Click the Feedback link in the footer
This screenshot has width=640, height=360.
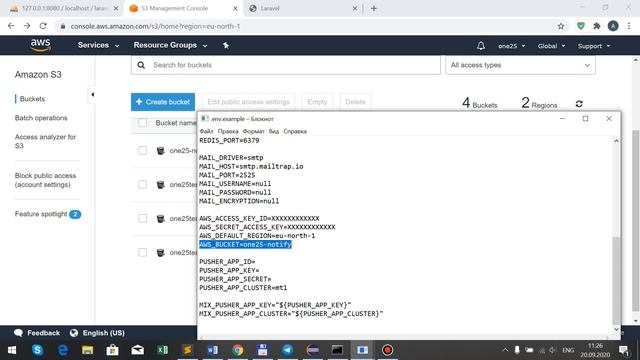[37, 333]
